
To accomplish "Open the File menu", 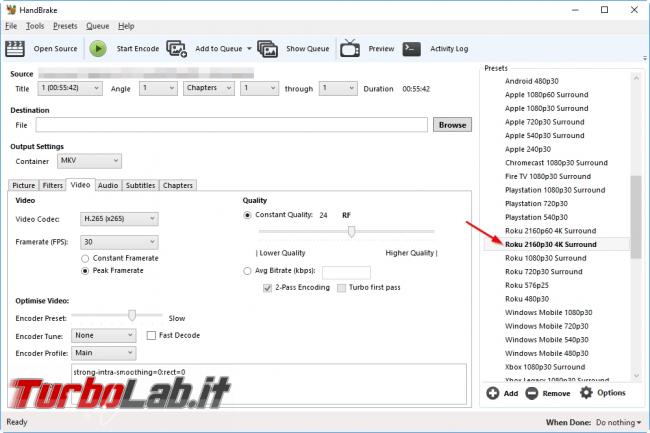I will [x=11, y=26].
